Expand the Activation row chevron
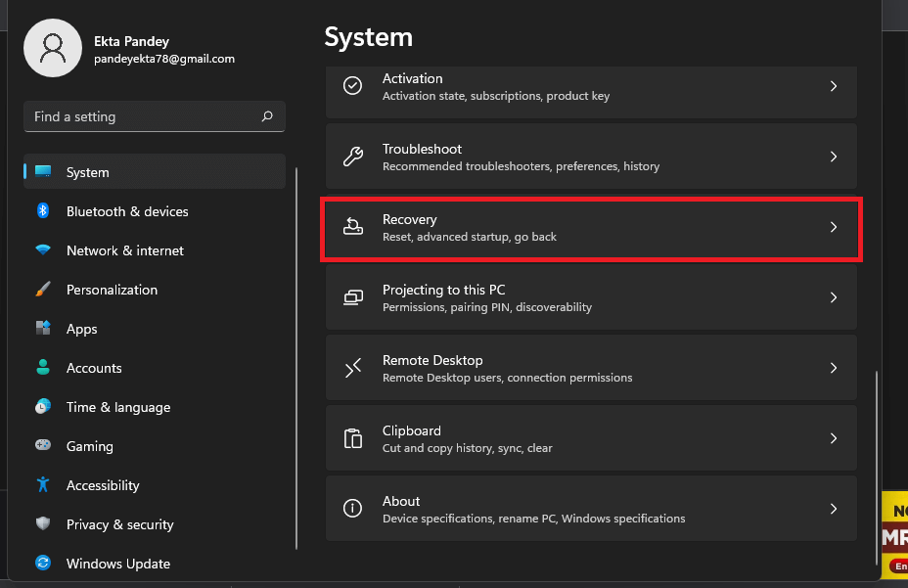 (834, 86)
